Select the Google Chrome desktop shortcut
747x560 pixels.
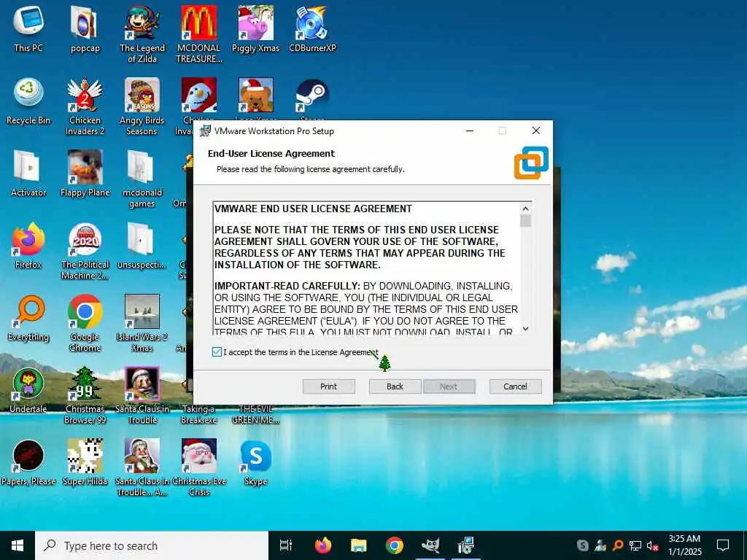pyautogui.click(x=85, y=323)
